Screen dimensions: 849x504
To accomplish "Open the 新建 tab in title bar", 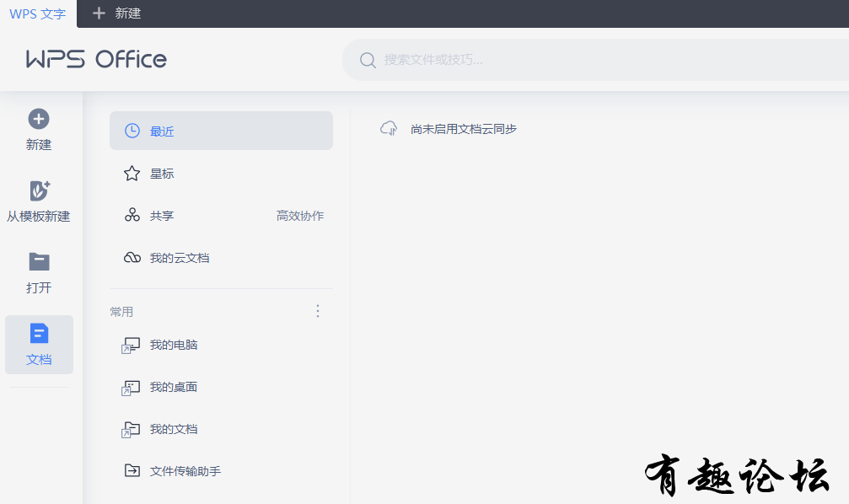I will [117, 13].
